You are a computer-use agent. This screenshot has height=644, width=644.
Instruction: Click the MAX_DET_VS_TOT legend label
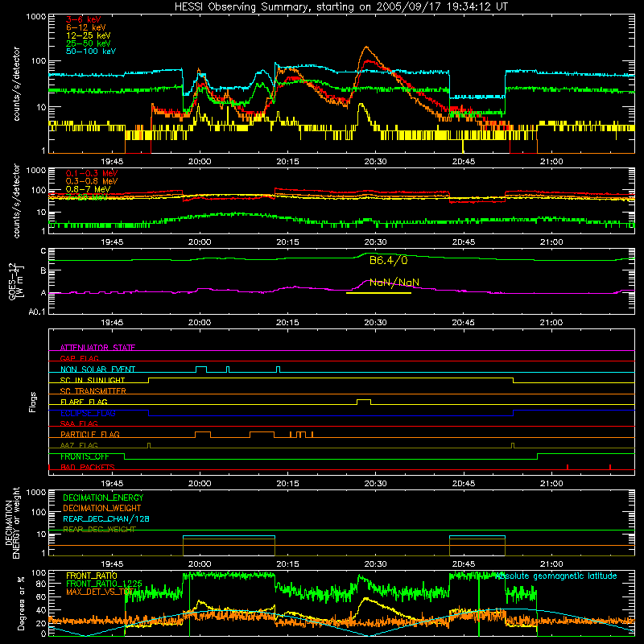(100, 592)
